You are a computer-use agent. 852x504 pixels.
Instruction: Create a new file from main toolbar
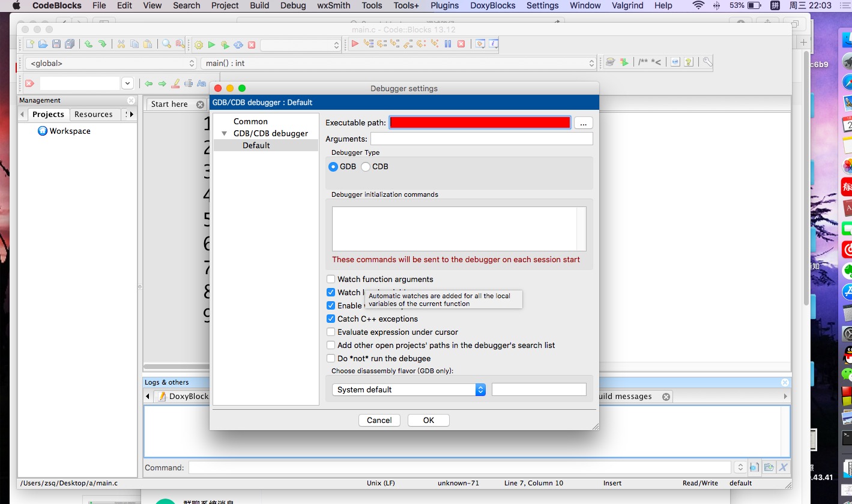click(30, 44)
